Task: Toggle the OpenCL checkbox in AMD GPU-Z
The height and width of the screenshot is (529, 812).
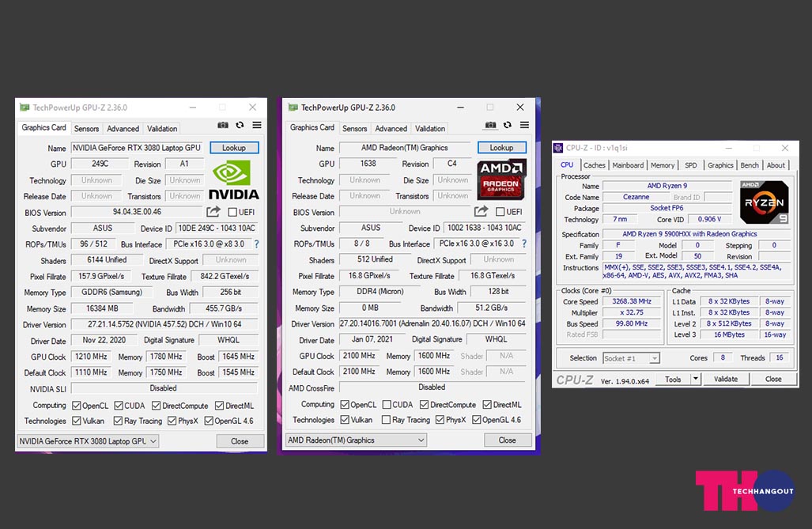Action: (345, 404)
